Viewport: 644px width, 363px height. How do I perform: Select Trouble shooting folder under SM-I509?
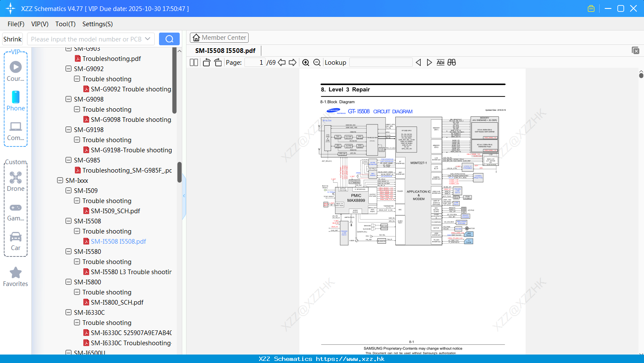[107, 201]
